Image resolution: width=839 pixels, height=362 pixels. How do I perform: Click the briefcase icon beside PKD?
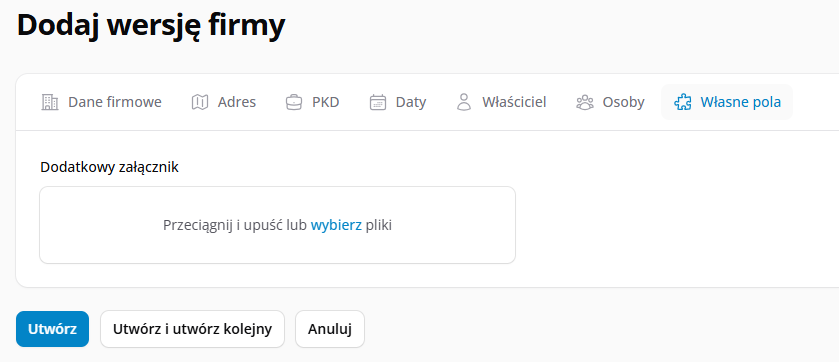(294, 102)
